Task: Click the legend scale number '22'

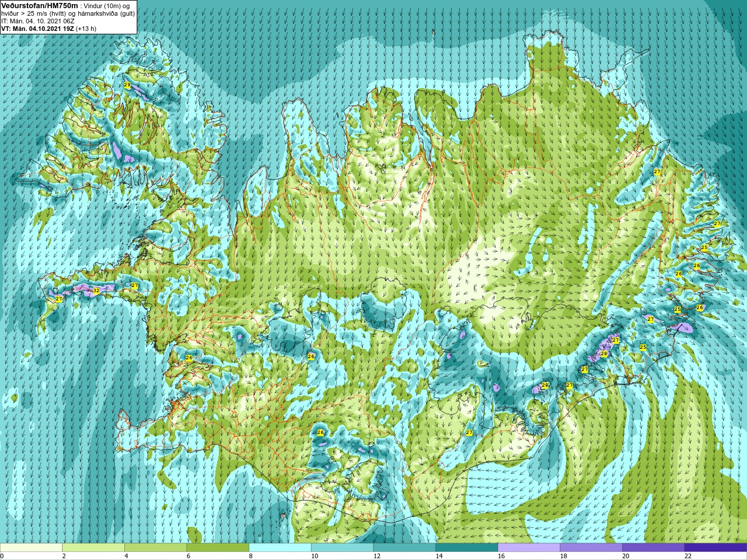Action: [688, 556]
